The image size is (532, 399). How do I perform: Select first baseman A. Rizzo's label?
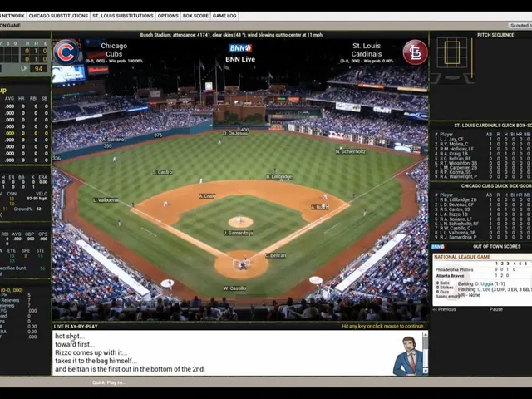319,207
